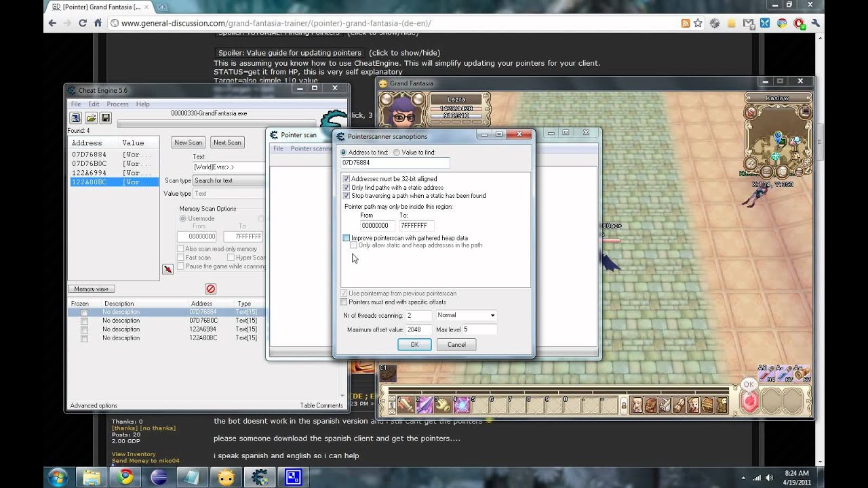Select the Cheat Engine gear icon on the taskbar
This screenshot has height=488, width=868.
point(260,478)
